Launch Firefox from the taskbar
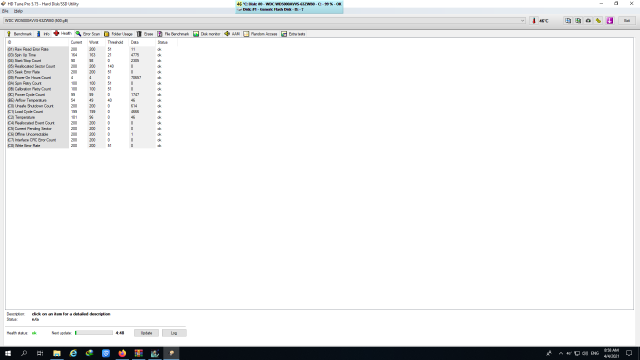The height and width of the screenshot is (360, 640). [122, 353]
